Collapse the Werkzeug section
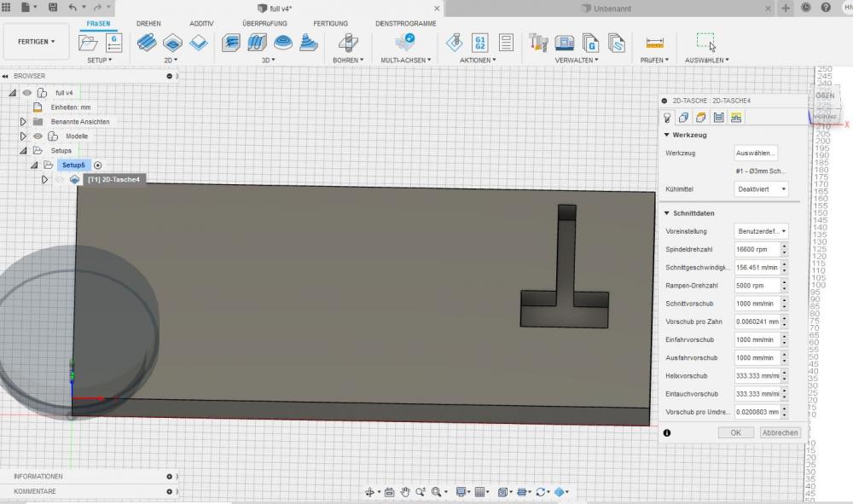This screenshot has height=504, width=853. [x=667, y=135]
